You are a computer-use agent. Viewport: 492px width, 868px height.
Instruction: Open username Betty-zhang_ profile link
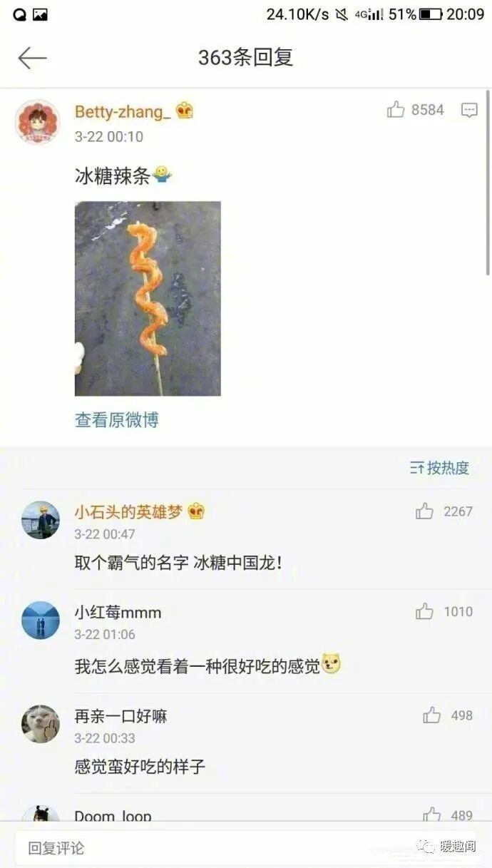tap(123, 111)
